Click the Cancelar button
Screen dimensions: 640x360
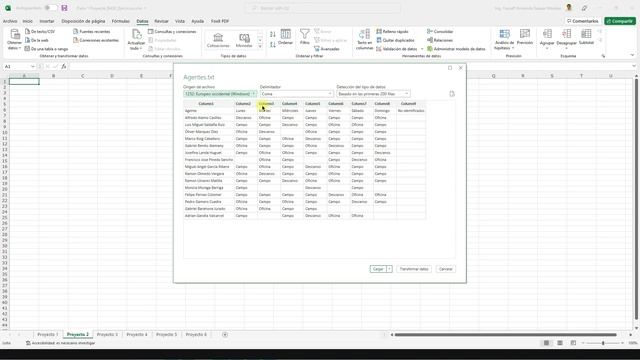pyautogui.click(x=445, y=269)
